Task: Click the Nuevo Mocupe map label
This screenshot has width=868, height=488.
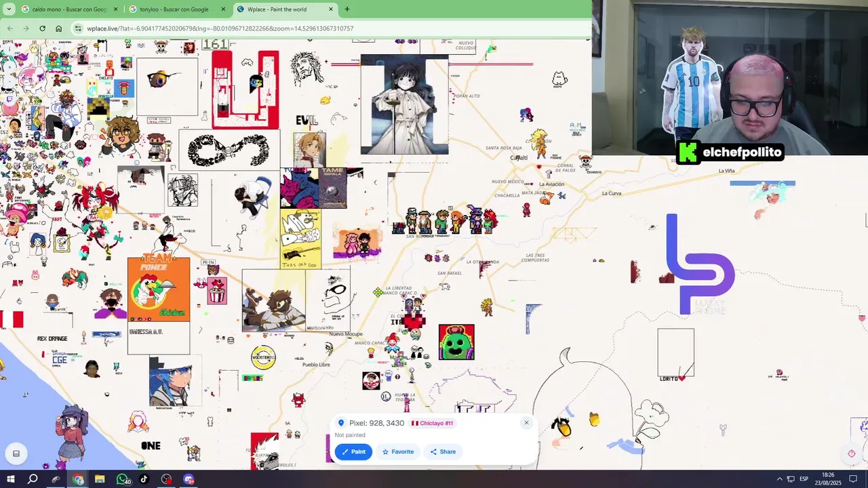Action: [x=346, y=334]
